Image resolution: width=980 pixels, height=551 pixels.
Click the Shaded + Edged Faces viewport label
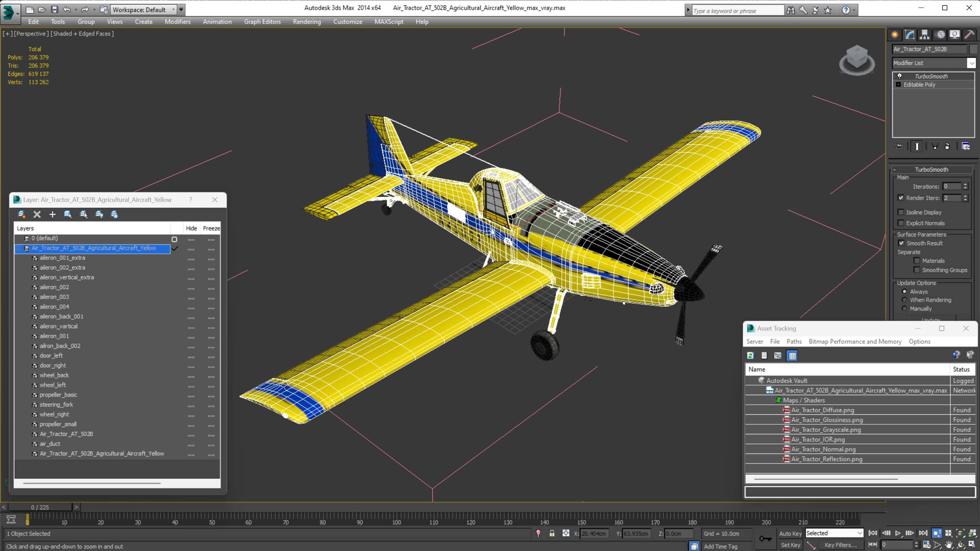pyautogui.click(x=82, y=33)
